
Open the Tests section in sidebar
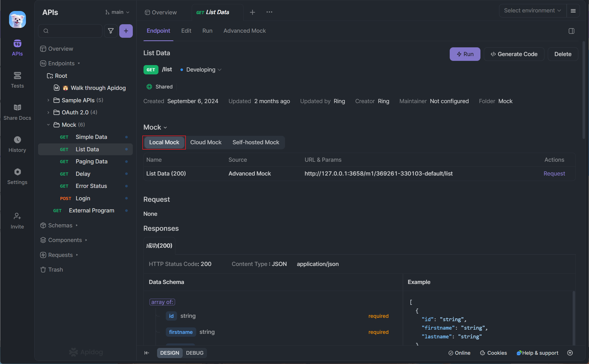click(17, 79)
